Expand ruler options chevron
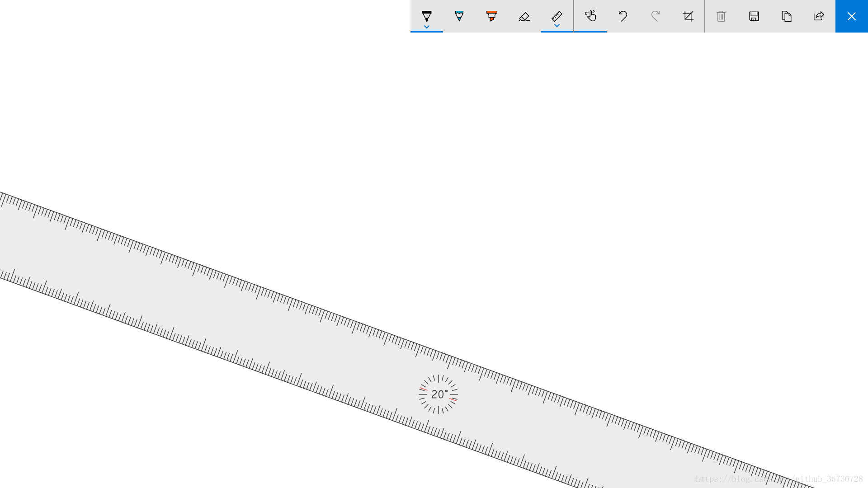The image size is (868, 488). coord(557,26)
